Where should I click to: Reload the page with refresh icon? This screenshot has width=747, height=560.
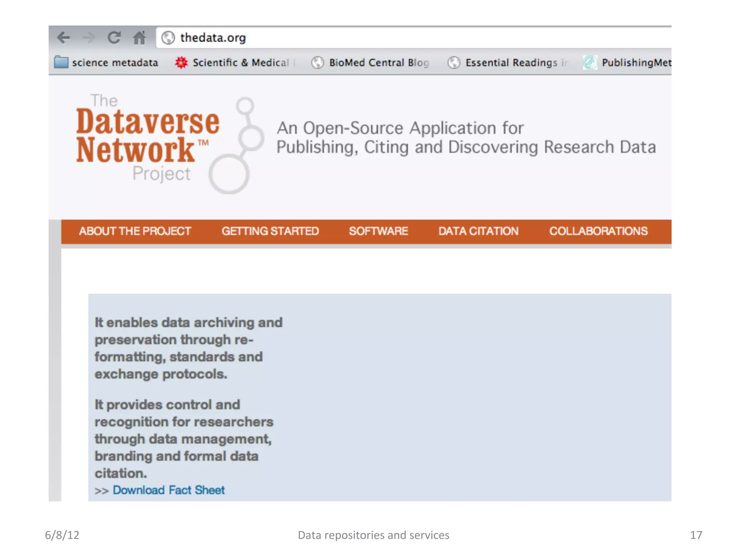coord(114,38)
